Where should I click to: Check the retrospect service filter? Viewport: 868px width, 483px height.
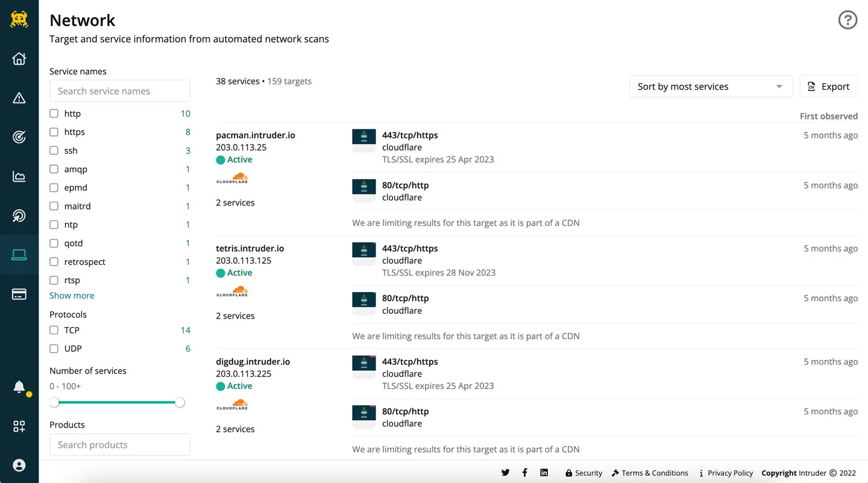point(54,262)
